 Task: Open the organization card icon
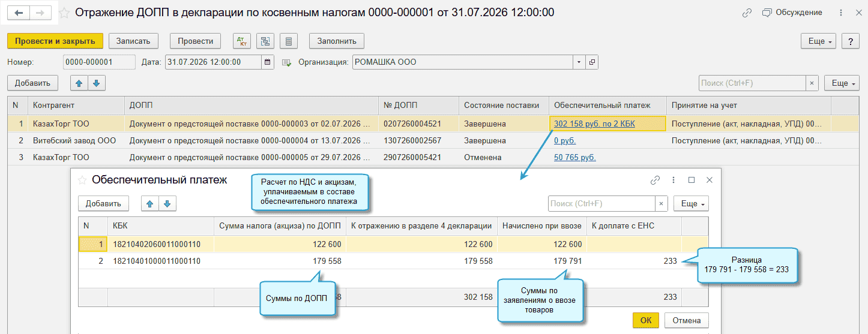point(592,62)
